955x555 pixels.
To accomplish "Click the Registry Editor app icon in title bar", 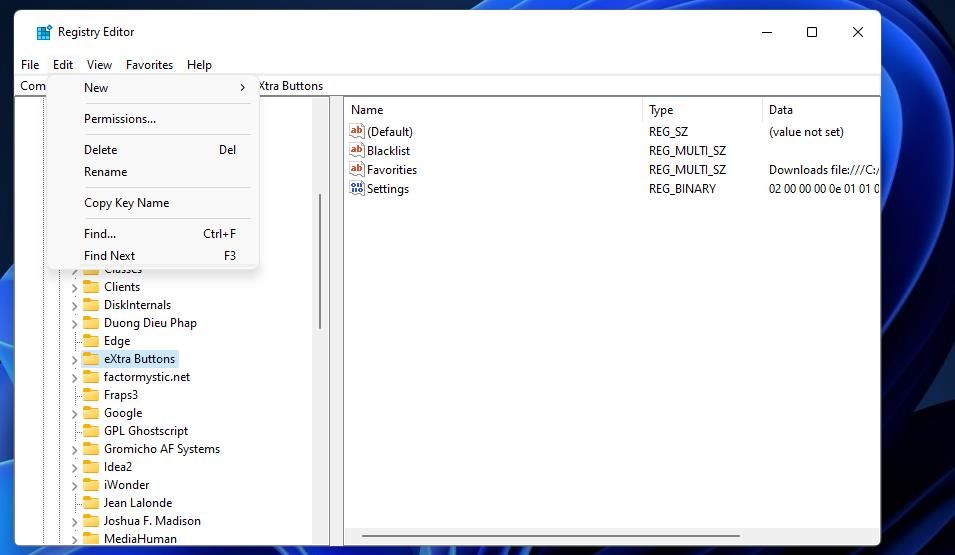I will 44,32.
